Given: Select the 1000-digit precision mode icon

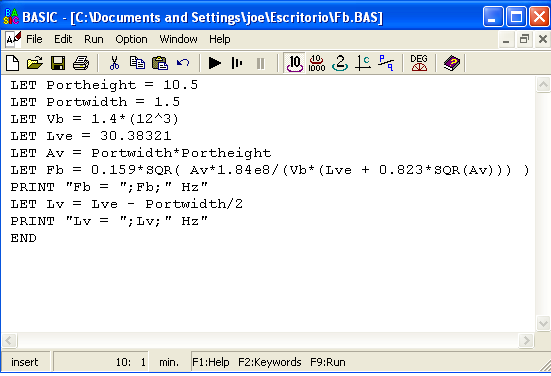Looking at the screenshot, I should click(x=317, y=63).
